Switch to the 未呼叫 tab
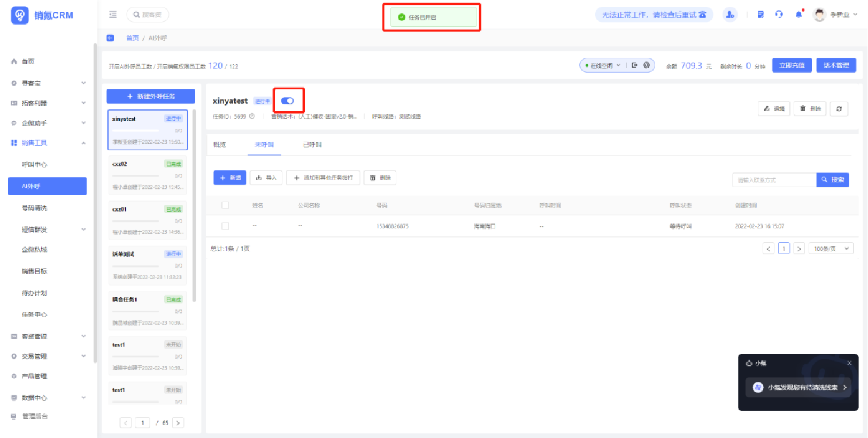 click(264, 144)
